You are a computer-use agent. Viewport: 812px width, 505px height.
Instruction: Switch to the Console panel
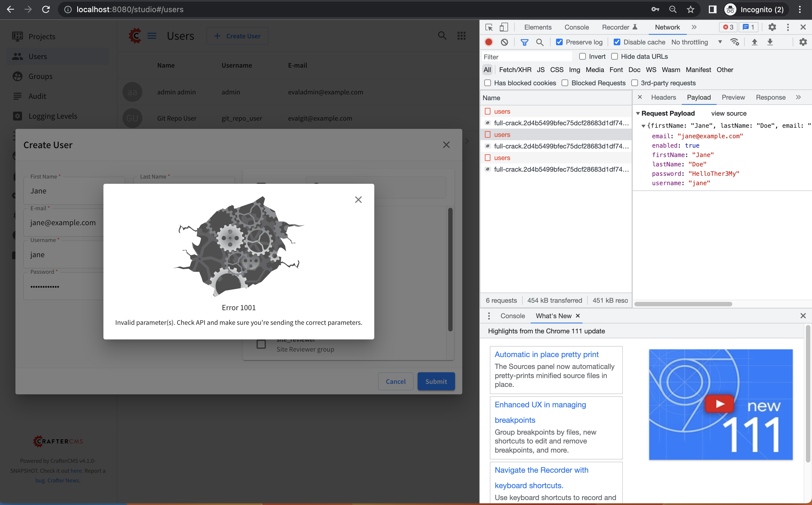[577, 27]
